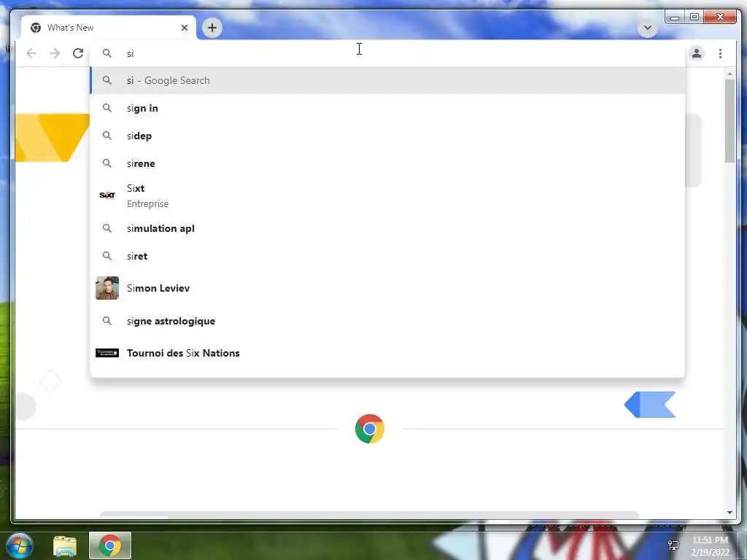
Task: Choose the 'siret' suggestion
Action: (x=387, y=256)
